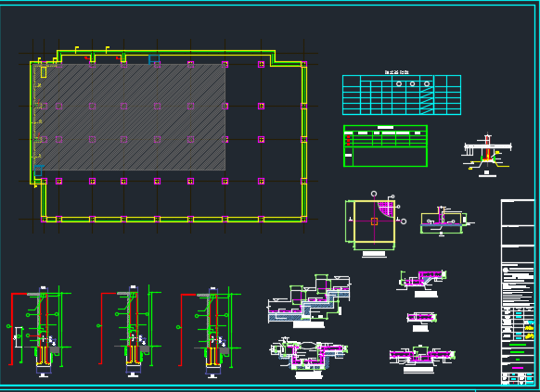Select the leftmost red-outlined wall section detail
Viewport: 540px width, 392px height.
[39, 332]
